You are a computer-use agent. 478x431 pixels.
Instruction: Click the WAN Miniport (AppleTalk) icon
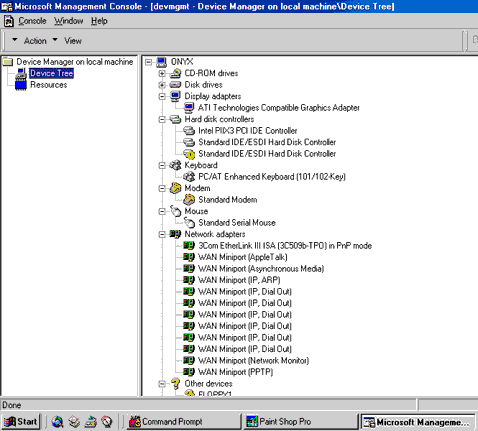coord(189,257)
